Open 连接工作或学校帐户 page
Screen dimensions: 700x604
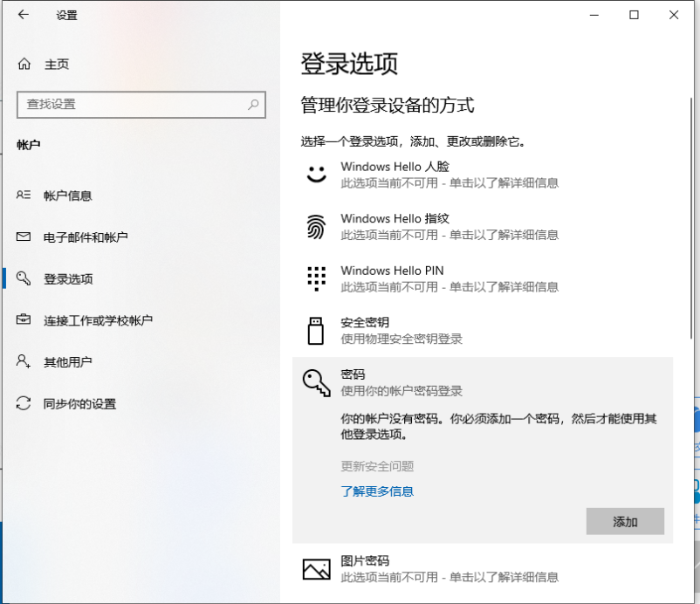98,320
